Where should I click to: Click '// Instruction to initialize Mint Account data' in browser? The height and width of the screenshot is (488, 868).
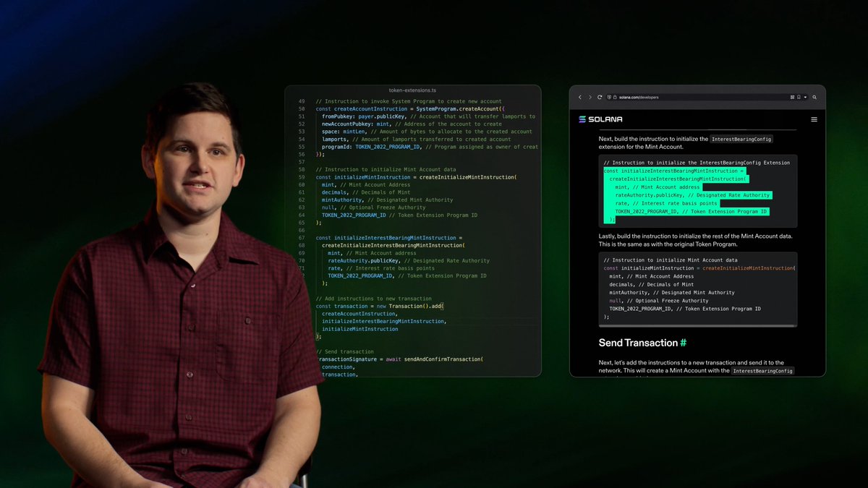tap(671, 260)
